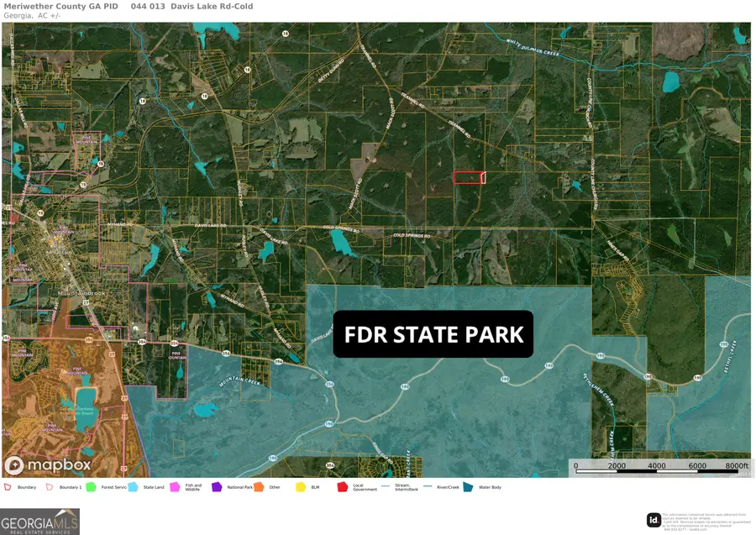Screen dimensions: 756x535
Task: Click the pink Boundary 1 legend icon
Action: pyautogui.click(x=50, y=486)
